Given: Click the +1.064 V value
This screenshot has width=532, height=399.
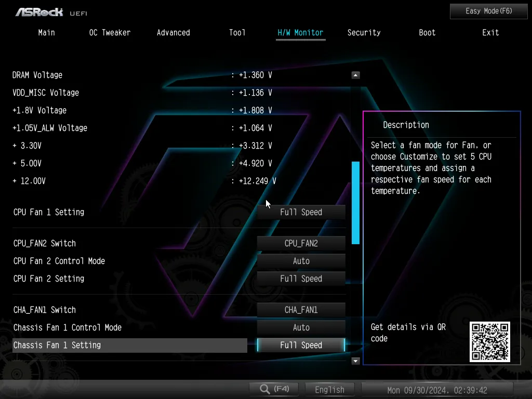Looking at the screenshot, I should 255,128.
